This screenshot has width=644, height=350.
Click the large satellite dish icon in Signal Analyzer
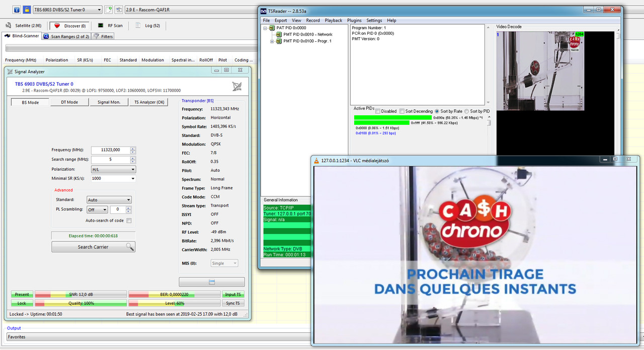[x=237, y=87]
